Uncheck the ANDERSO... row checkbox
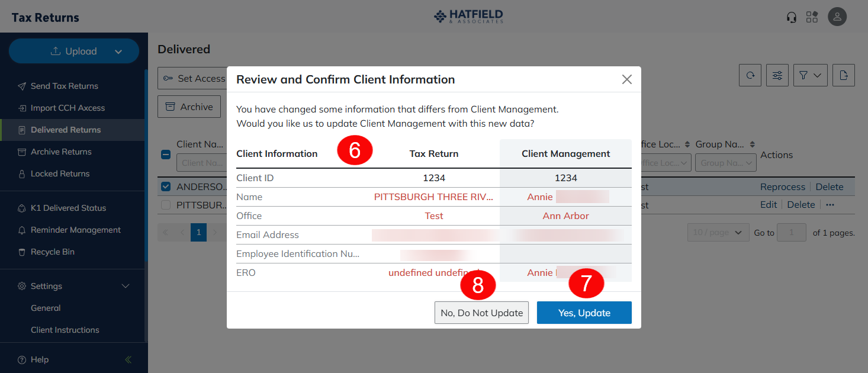This screenshot has height=373, width=868. click(x=166, y=187)
